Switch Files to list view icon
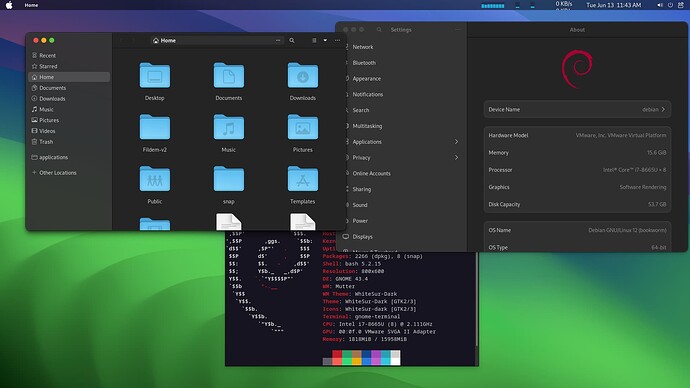690x388 pixels. [314, 40]
